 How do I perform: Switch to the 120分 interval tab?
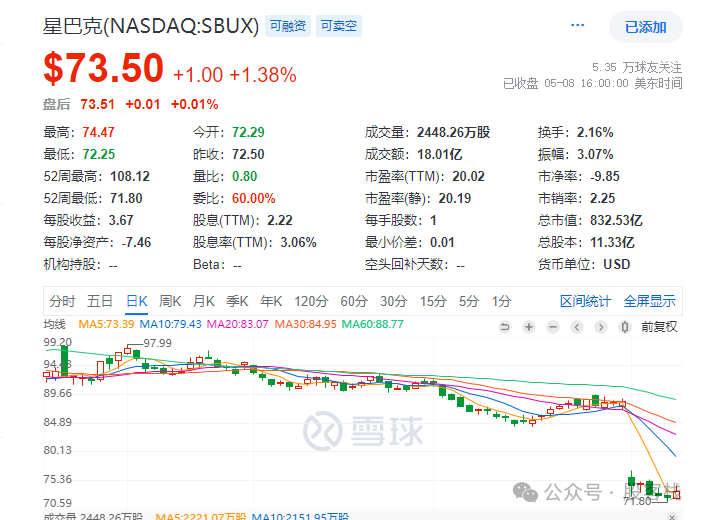(311, 301)
